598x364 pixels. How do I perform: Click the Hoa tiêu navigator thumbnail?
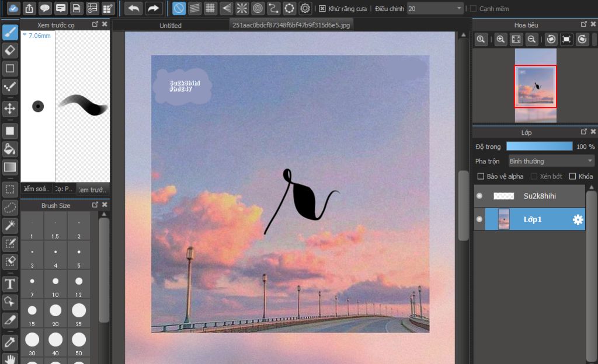(x=536, y=86)
